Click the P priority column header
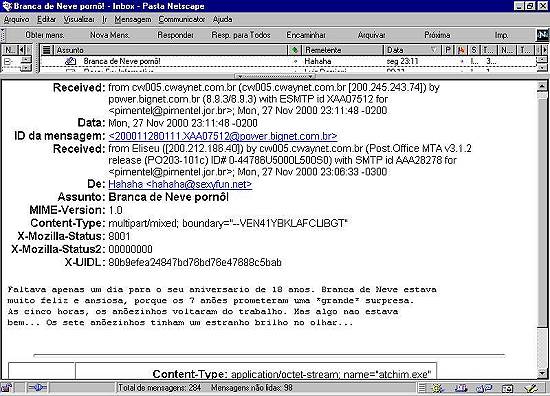 [x=448, y=50]
